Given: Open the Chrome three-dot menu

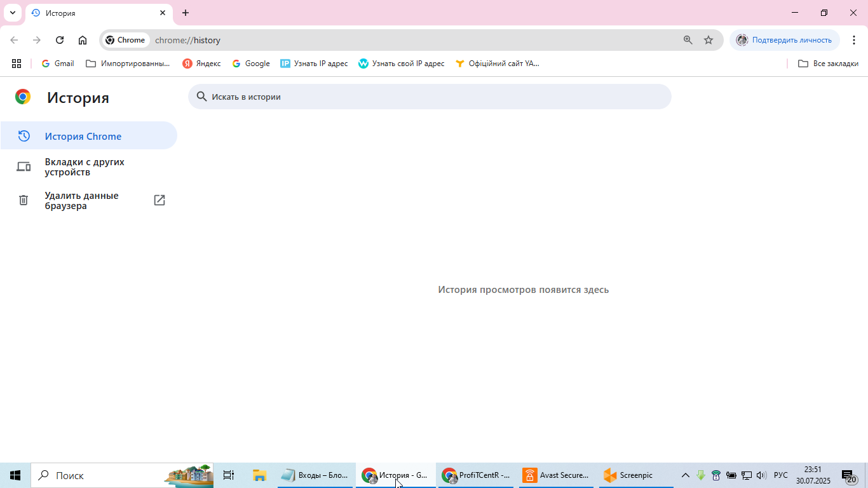Looking at the screenshot, I should (855, 40).
